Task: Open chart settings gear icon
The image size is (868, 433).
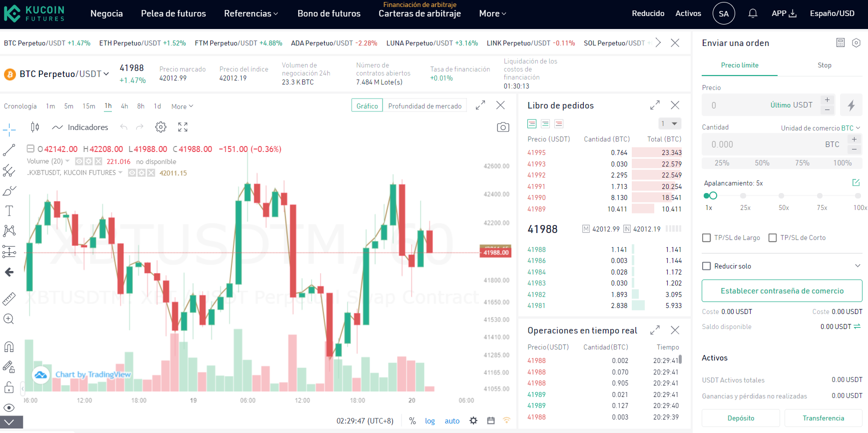Action: tap(161, 127)
